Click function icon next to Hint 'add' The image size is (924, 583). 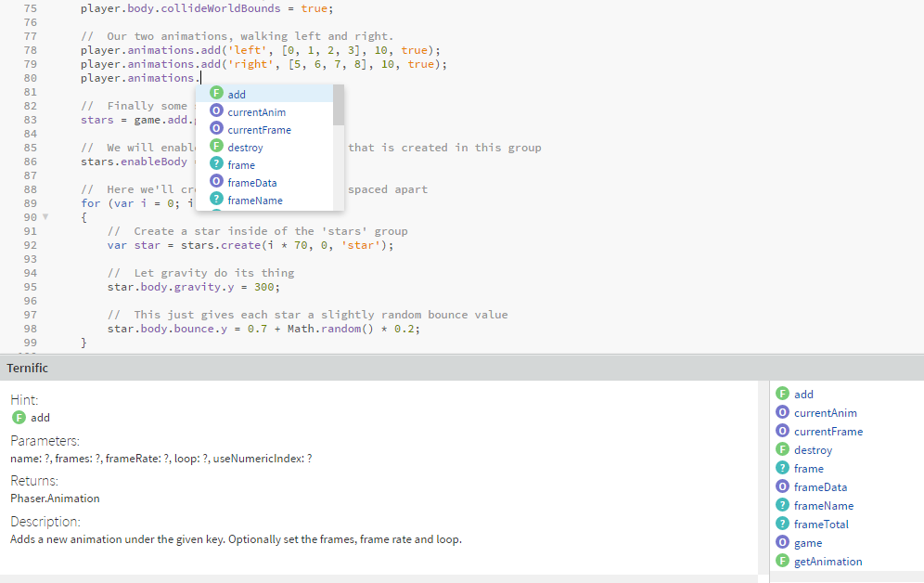tap(19, 418)
